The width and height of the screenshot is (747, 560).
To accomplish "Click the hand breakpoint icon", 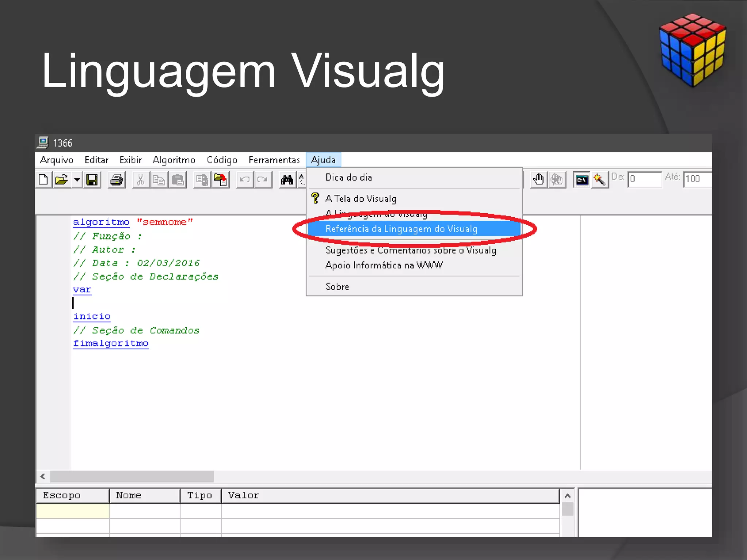I will point(538,180).
